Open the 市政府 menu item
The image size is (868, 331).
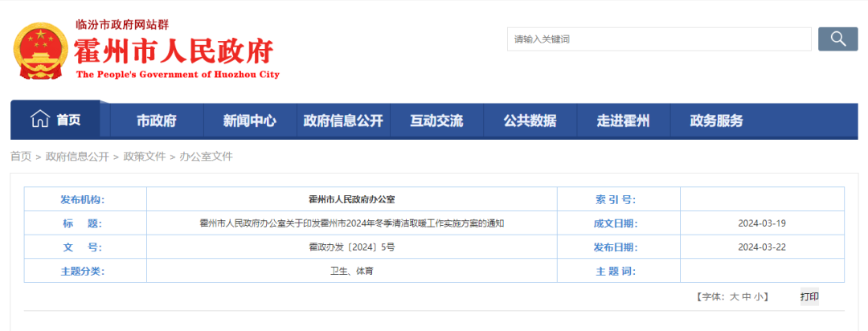tap(157, 121)
